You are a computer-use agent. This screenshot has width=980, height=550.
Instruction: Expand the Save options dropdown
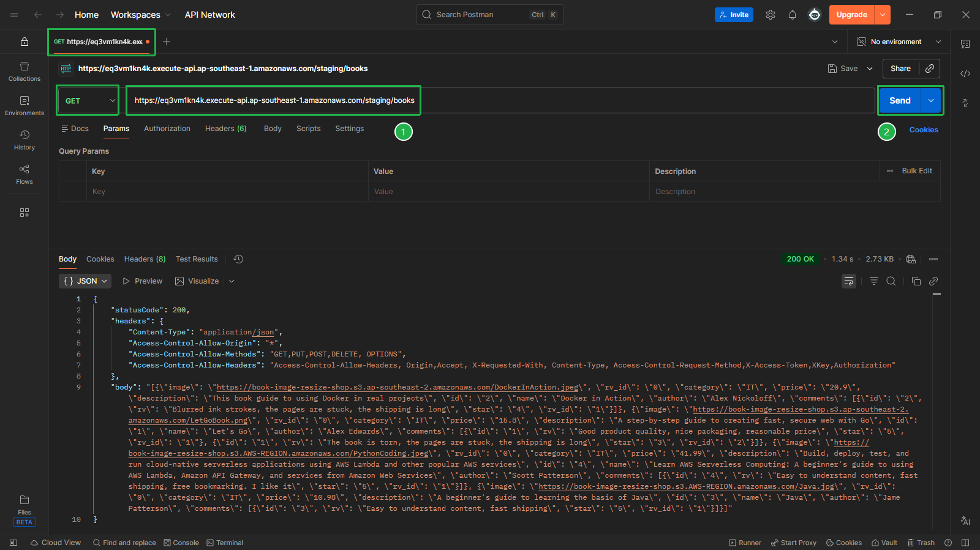point(870,69)
